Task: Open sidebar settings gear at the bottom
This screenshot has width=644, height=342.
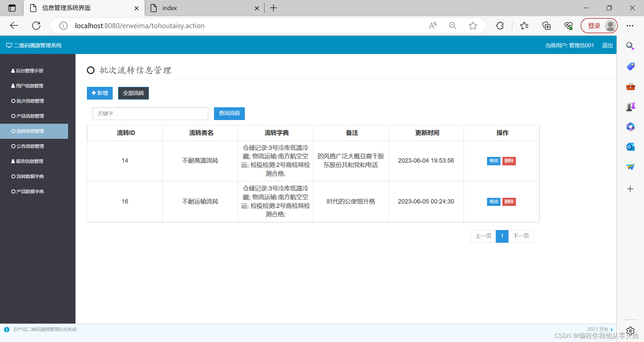Action: [630, 331]
